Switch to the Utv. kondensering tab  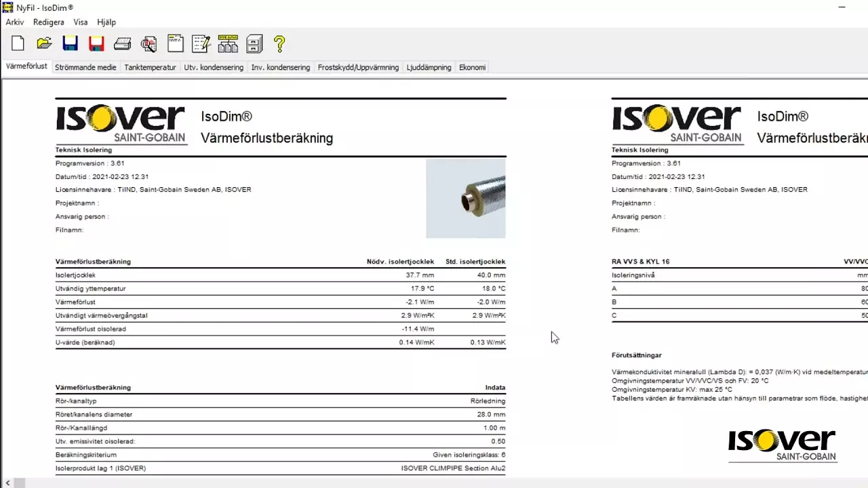214,67
